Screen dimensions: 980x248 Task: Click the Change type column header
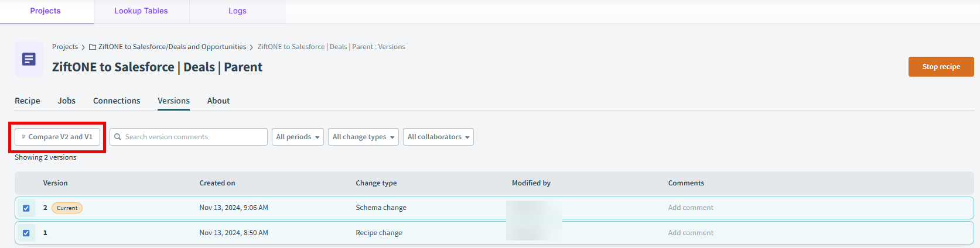[x=376, y=183]
